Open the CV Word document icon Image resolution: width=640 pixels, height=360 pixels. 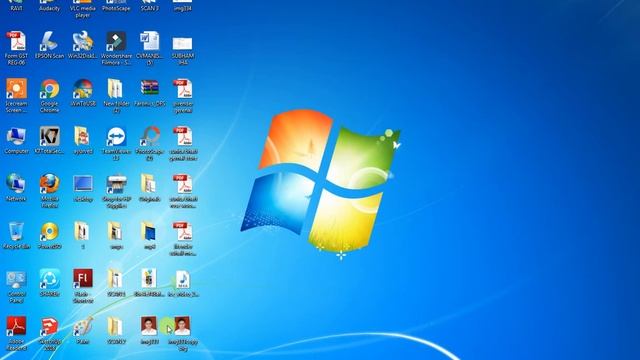click(x=149, y=41)
